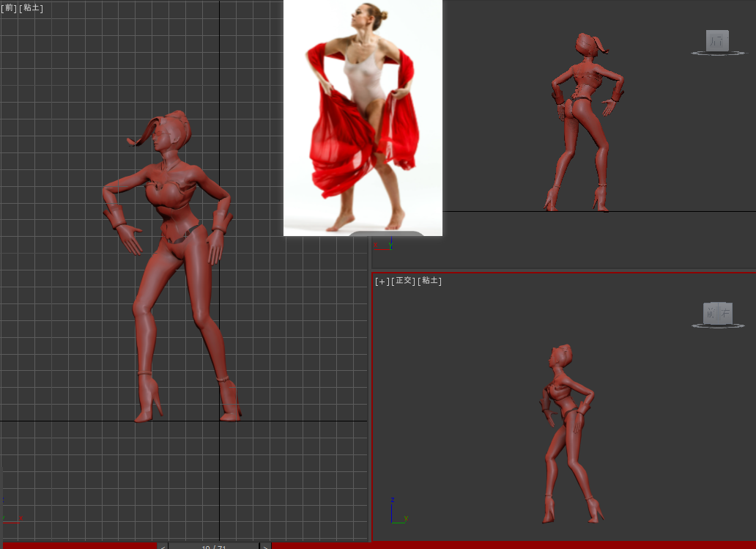756x549 pixels.
Task: Click the 后 (Back) face of the top-right ViewCube
Action: (717, 41)
